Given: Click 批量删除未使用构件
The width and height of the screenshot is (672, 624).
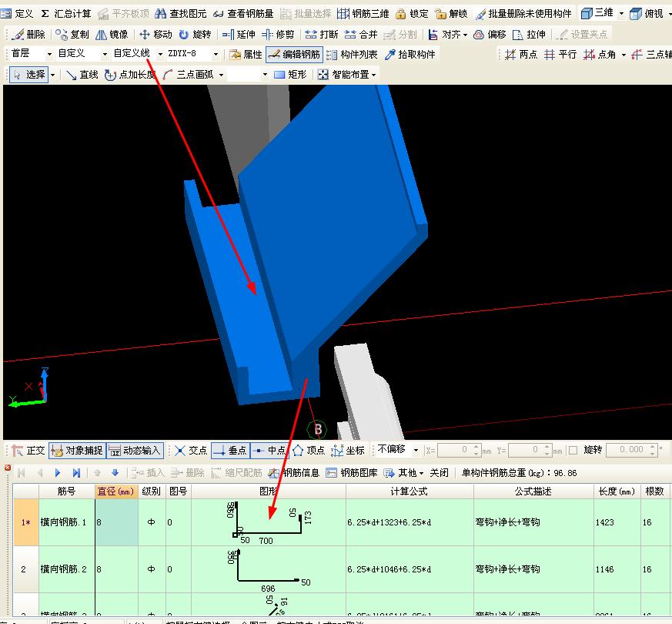Looking at the screenshot, I should tap(523, 14).
